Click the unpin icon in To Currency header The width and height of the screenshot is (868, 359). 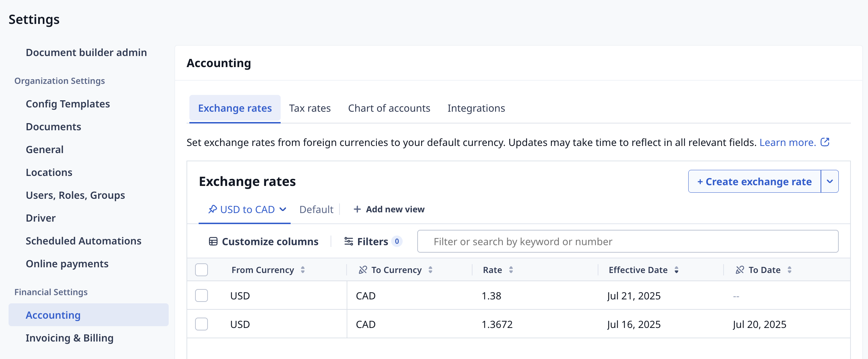363,270
